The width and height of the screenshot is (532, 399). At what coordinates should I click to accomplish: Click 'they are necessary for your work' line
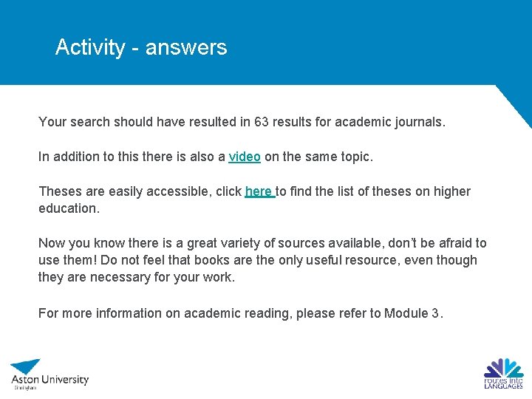click(137, 277)
